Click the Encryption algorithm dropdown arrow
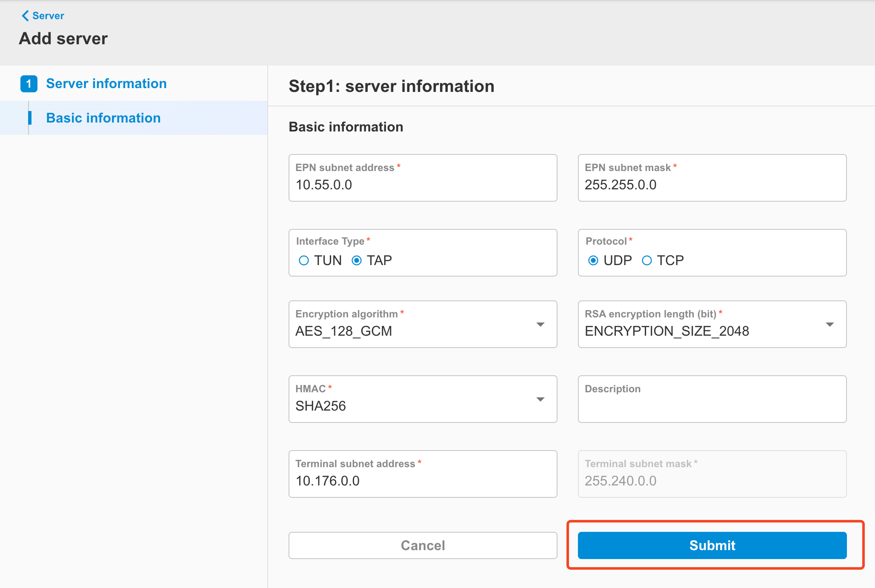Image resolution: width=875 pixels, height=588 pixels. (x=540, y=324)
